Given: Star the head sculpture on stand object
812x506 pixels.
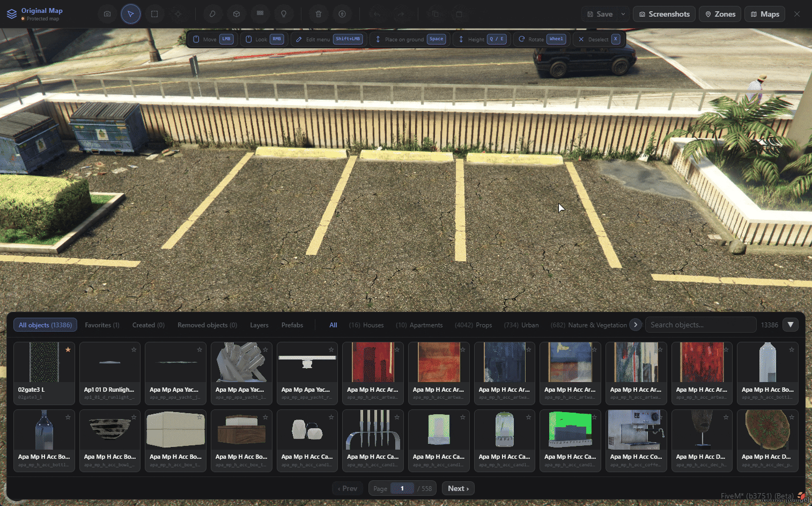Looking at the screenshot, I should tap(726, 417).
